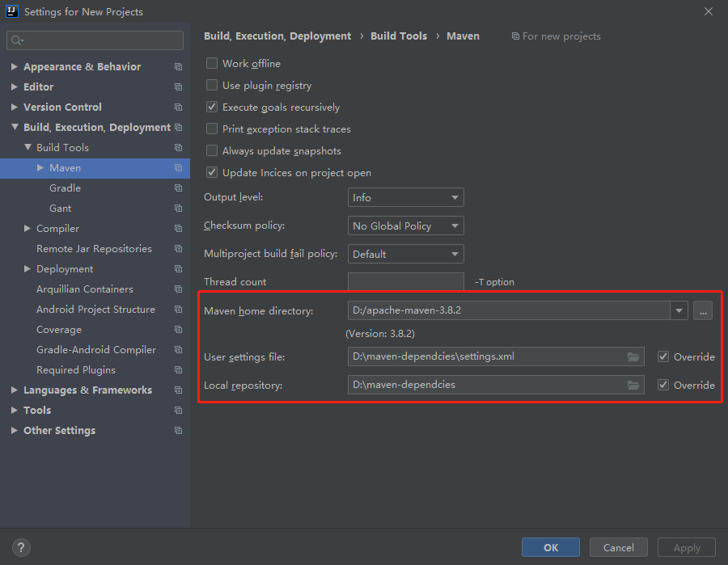This screenshot has width=728, height=565.
Task: Click the project-level icon beside Gant
Action: (x=178, y=209)
